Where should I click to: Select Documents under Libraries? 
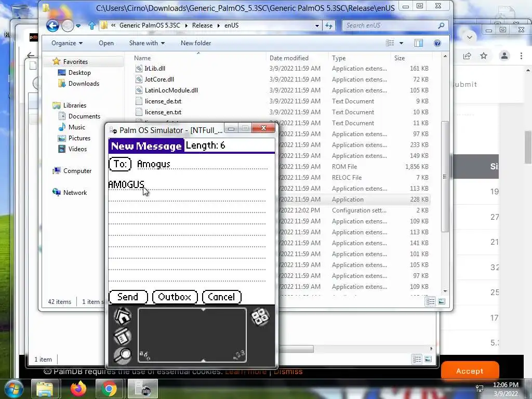coord(84,116)
